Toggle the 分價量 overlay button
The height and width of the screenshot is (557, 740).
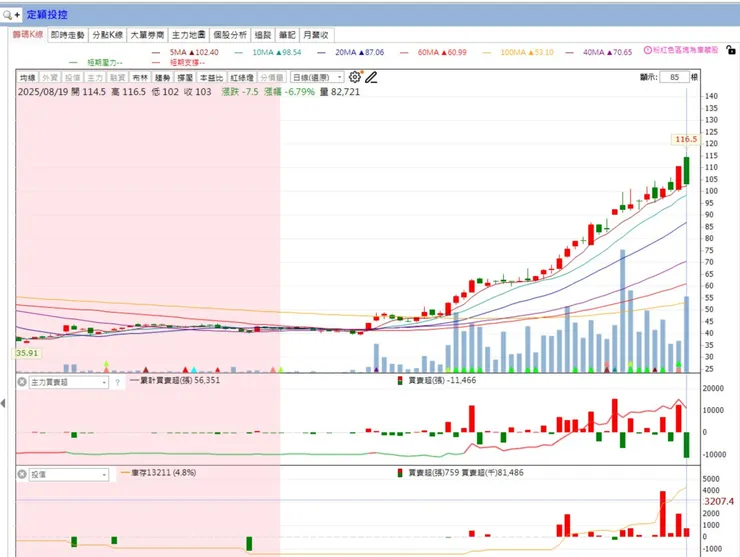(271, 77)
